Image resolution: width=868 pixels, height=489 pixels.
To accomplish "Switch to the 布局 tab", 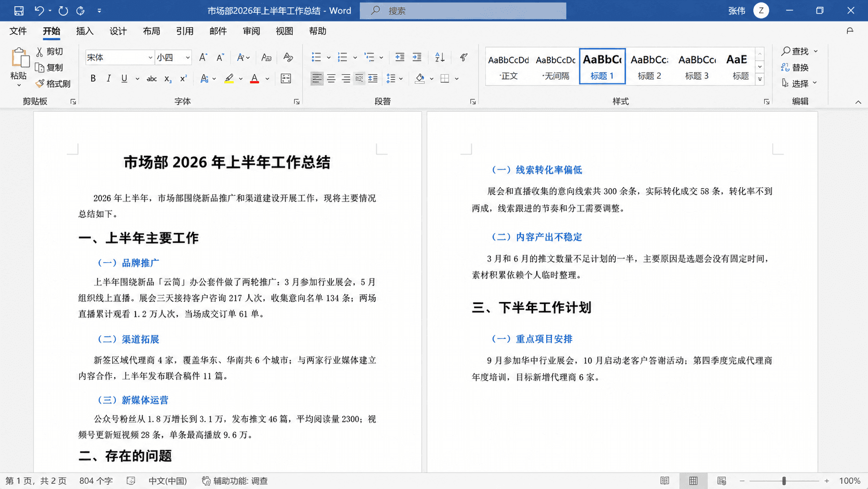I will tap(151, 31).
